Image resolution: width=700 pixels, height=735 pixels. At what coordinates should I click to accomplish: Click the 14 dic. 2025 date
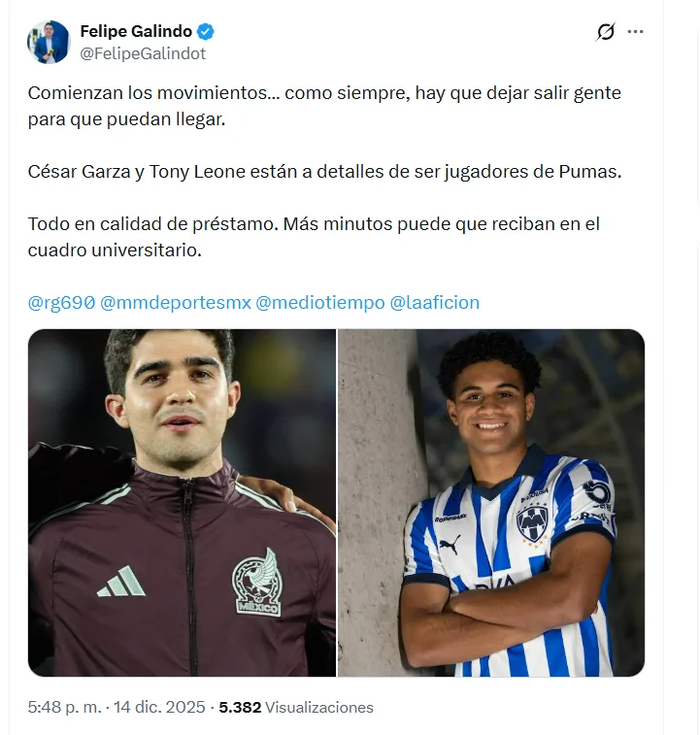pyautogui.click(x=159, y=707)
